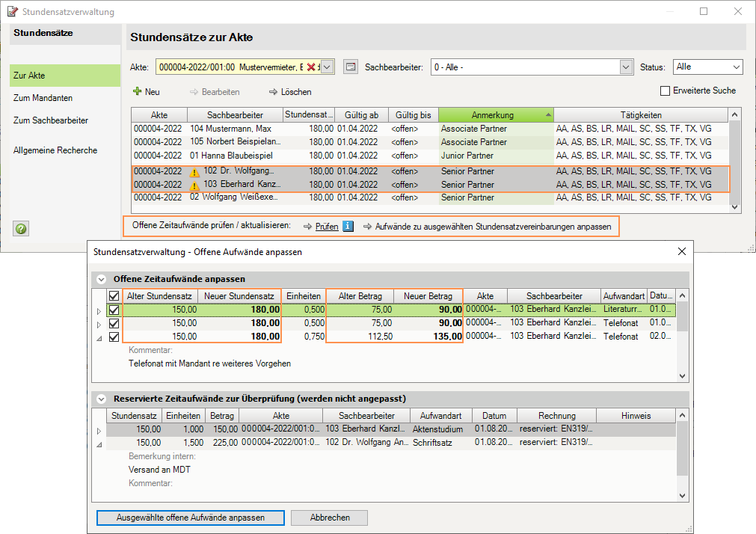
Task: Click the warning icon on the 103 Eberhard Kanz row
Action: tap(194, 185)
